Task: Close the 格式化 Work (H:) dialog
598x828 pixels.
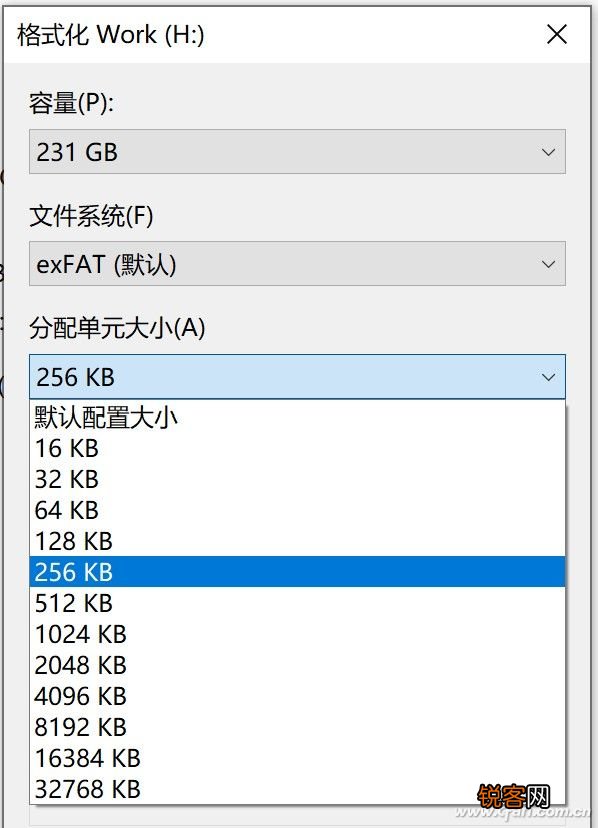Action: (557, 34)
